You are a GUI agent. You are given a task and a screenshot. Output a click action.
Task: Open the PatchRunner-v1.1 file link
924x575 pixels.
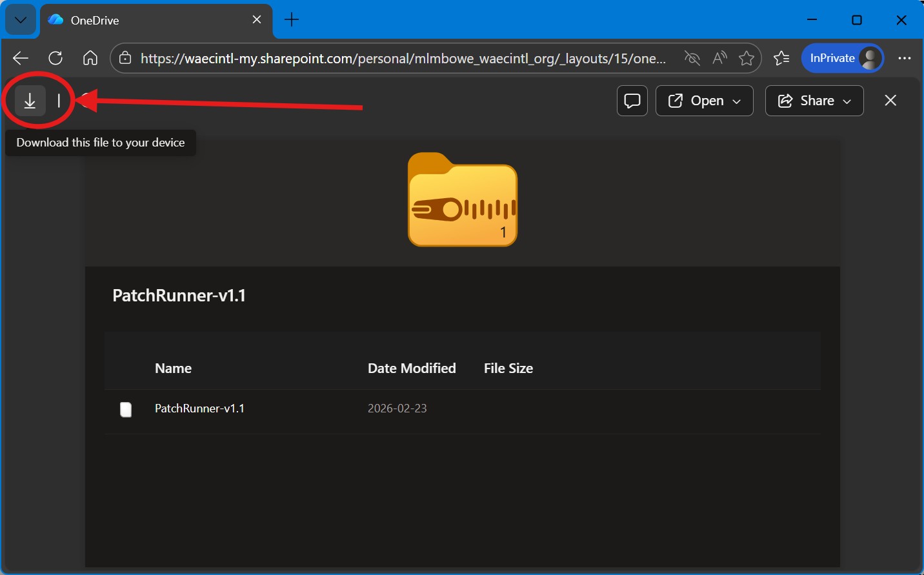(199, 408)
